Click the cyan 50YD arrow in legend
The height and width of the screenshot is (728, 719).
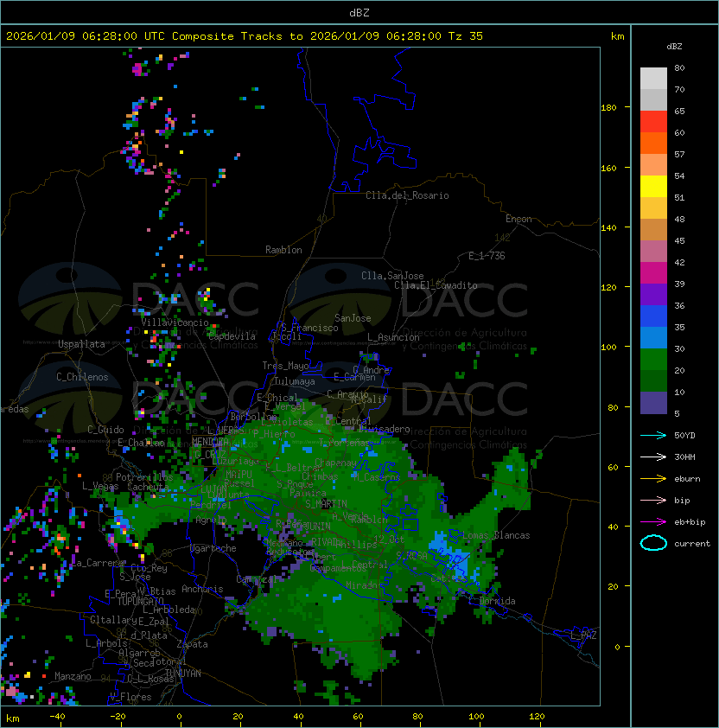click(x=653, y=435)
